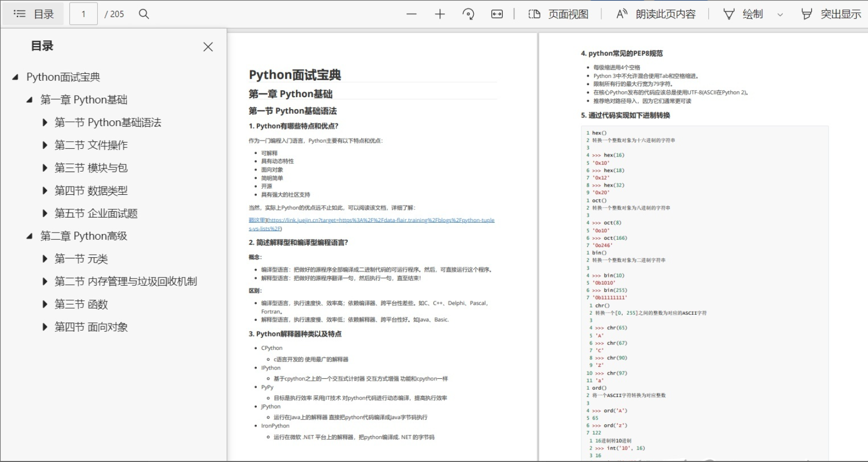This screenshot has width=868, height=462.
Task: Click the IronPython bullet item
Action: (275, 426)
